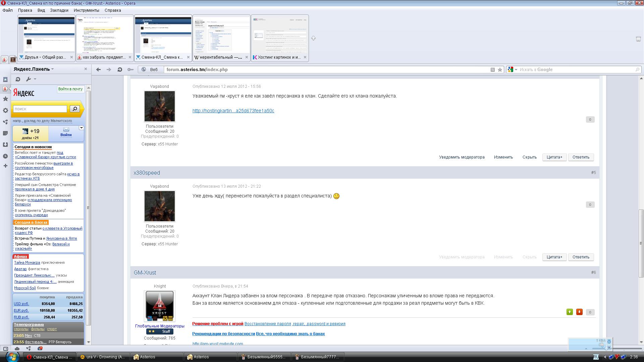This screenshot has width=644, height=362.
Task: Click the RU language indicator
Action: tap(596, 357)
